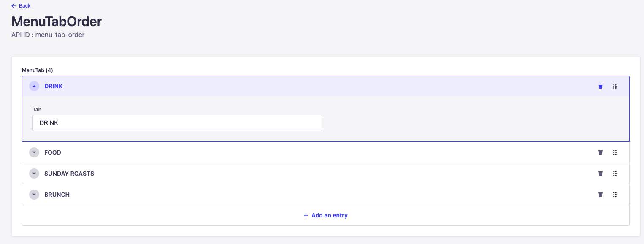644x244 pixels.
Task: Select the SUNDAY ROASTS row title
Action: coord(69,174)
